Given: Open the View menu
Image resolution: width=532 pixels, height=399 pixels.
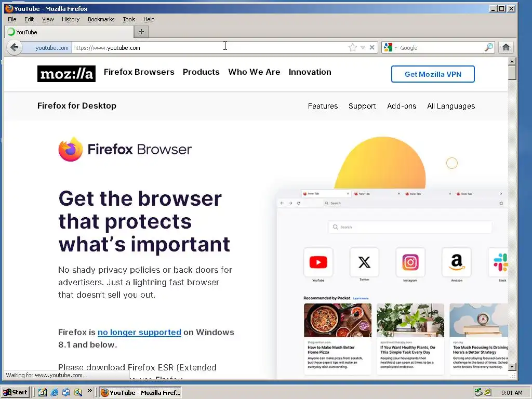Looking at the screenshot, I should tap(48, 19).
